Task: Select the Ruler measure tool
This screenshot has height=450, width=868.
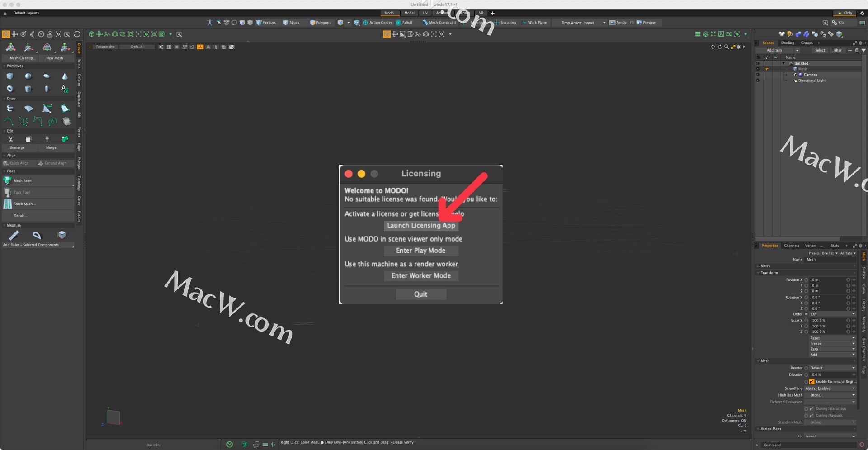Action: 14,235
